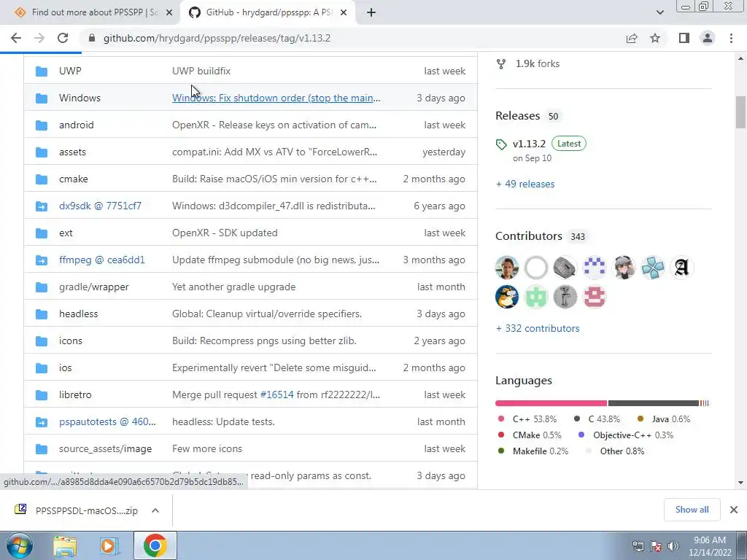View the + 49 releases link
The height and width of the screenshot is (560, 747).
tap(525, 184)
